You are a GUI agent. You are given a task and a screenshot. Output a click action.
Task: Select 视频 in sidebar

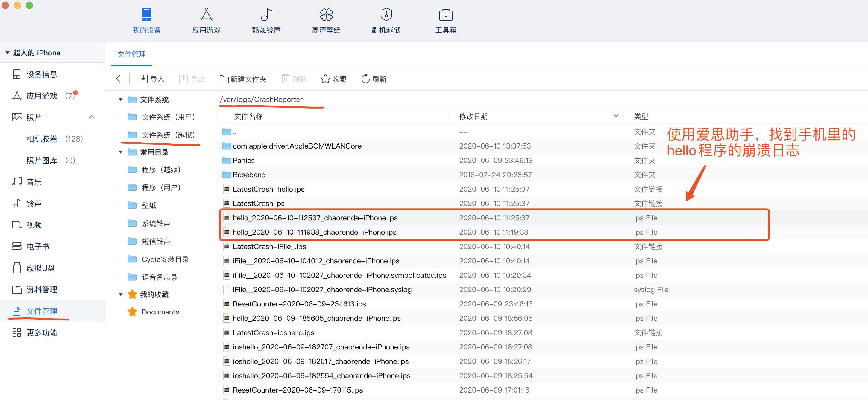[53, 225]
